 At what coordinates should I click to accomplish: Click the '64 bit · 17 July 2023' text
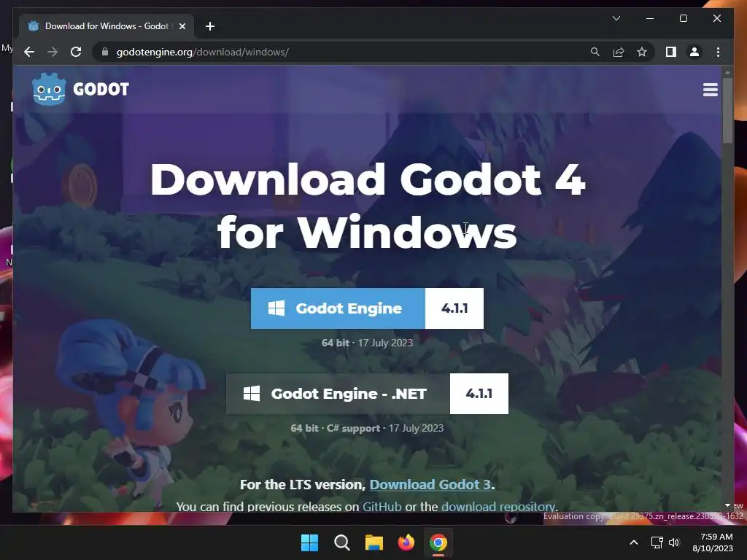click(367, 343)
